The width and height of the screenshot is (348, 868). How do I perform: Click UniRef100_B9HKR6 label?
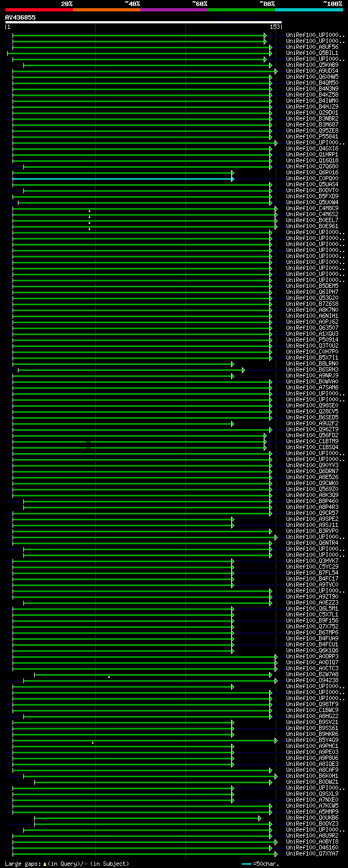pos(312,734)
